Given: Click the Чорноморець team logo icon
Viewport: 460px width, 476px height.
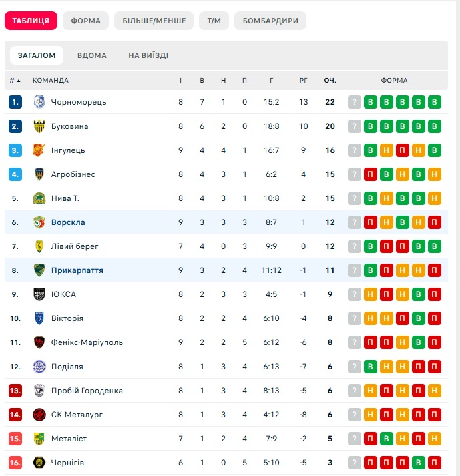Looking at the screenshot, I should click(39, 102).
